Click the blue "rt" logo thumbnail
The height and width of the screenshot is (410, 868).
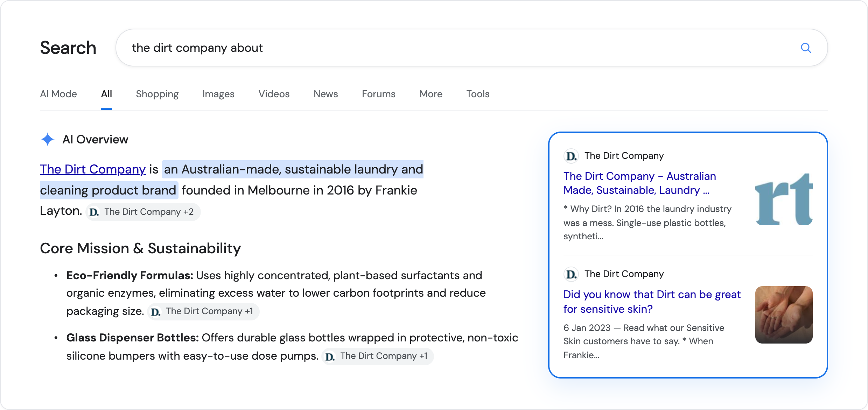point(784,199)
